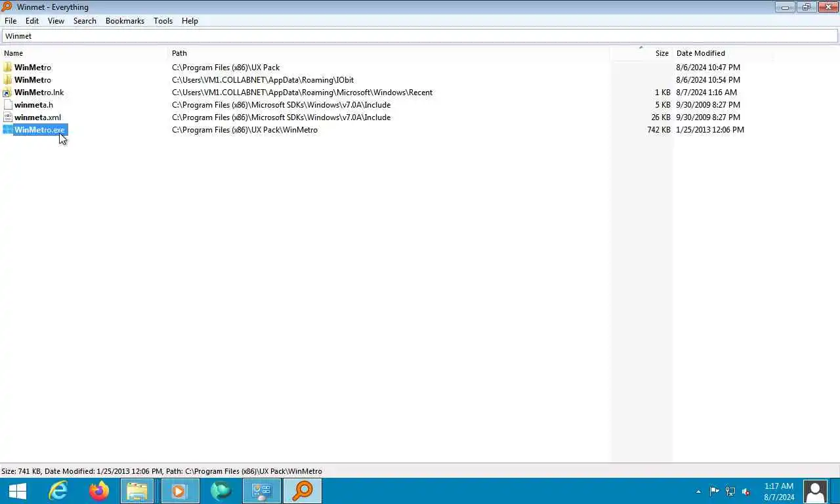Click the 26 KB size cell

click(661, 117)
